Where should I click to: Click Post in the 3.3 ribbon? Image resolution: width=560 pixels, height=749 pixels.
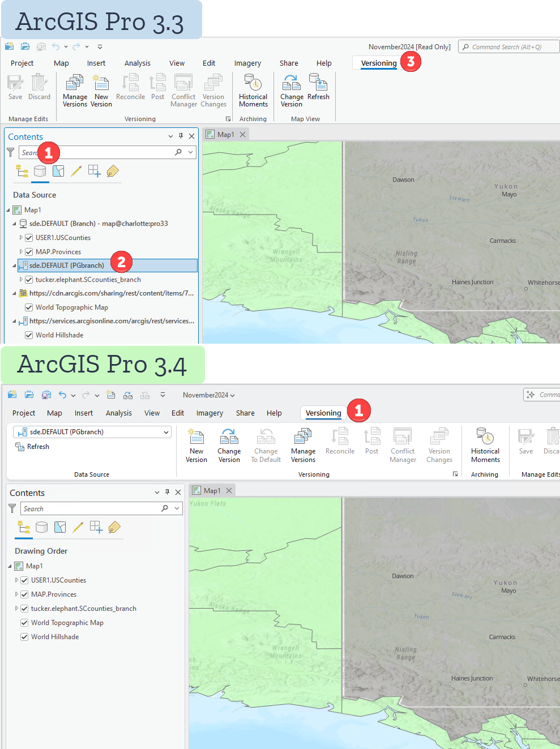click(157, 87)
